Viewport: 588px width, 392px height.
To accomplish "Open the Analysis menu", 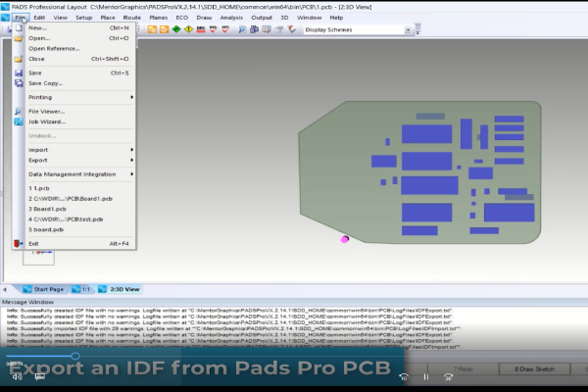I will click(x=231, y=18).
